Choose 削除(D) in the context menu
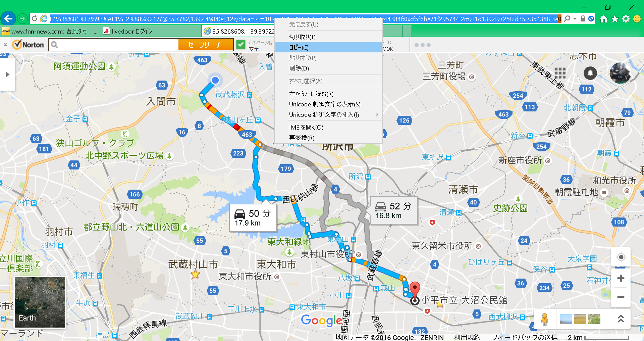 329,68
